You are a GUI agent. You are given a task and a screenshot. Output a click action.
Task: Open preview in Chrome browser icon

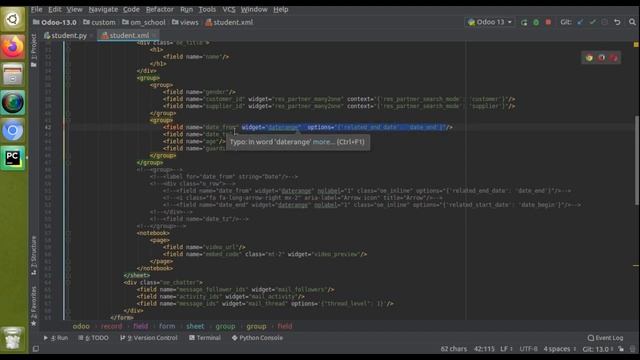tap(589, 58)
